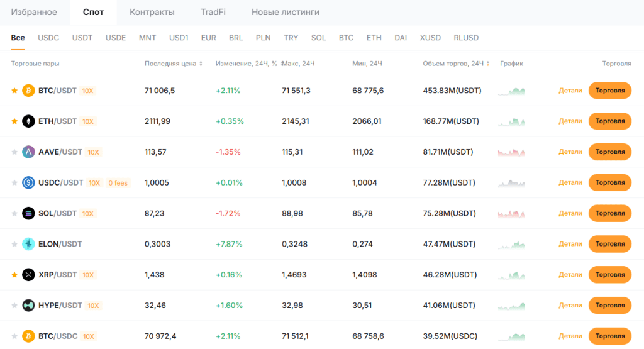This screenshot has width=644, height=349.
Task: View Детали for HYPE/USDT
Action: [570, 306]
